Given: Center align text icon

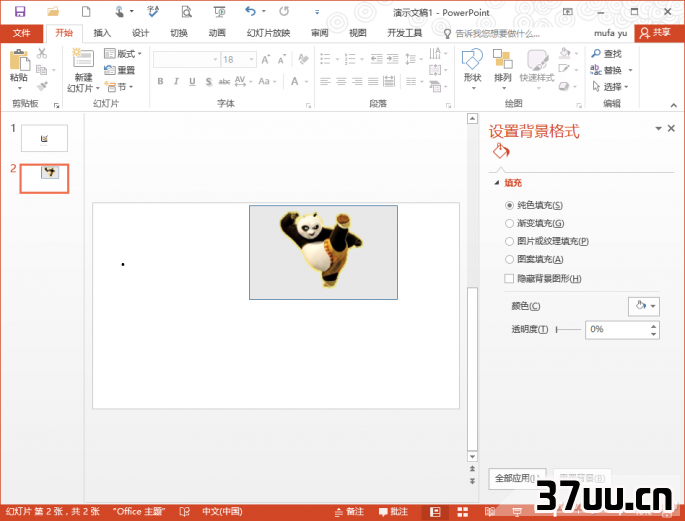Looking at the screenshot, I should (341, 81).
